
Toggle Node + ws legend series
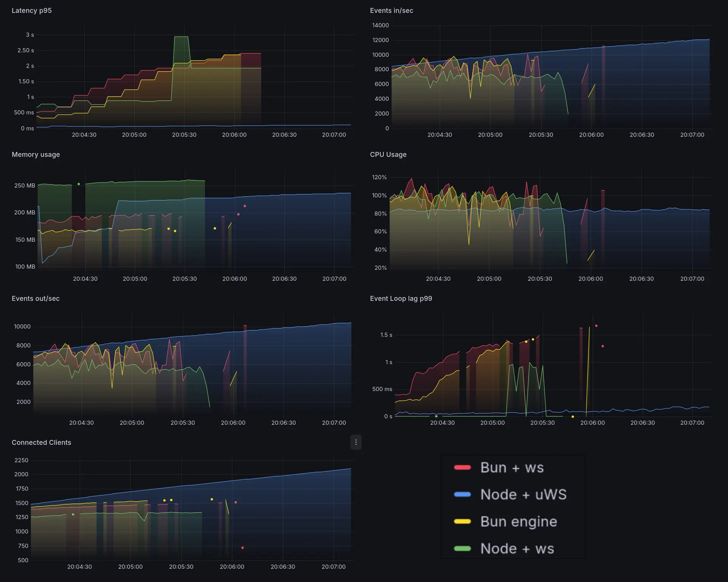click(517, 549)
